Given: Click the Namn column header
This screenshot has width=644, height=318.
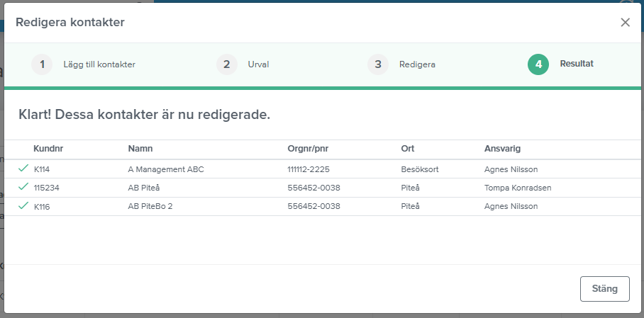Looking at the screenshot, I should [140, 149].
